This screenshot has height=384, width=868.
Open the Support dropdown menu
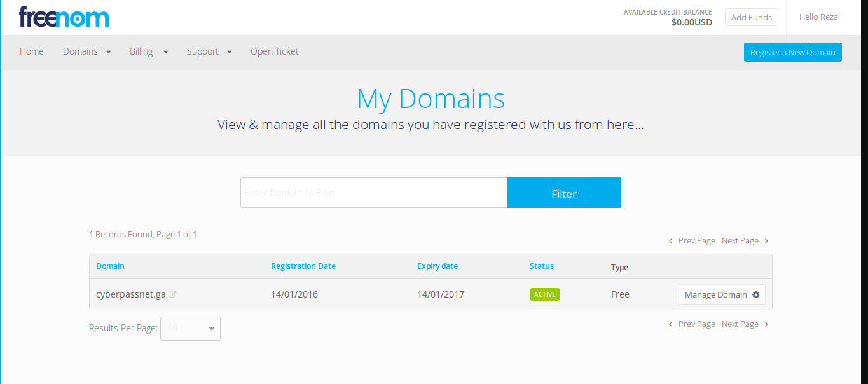click(209, 51)
